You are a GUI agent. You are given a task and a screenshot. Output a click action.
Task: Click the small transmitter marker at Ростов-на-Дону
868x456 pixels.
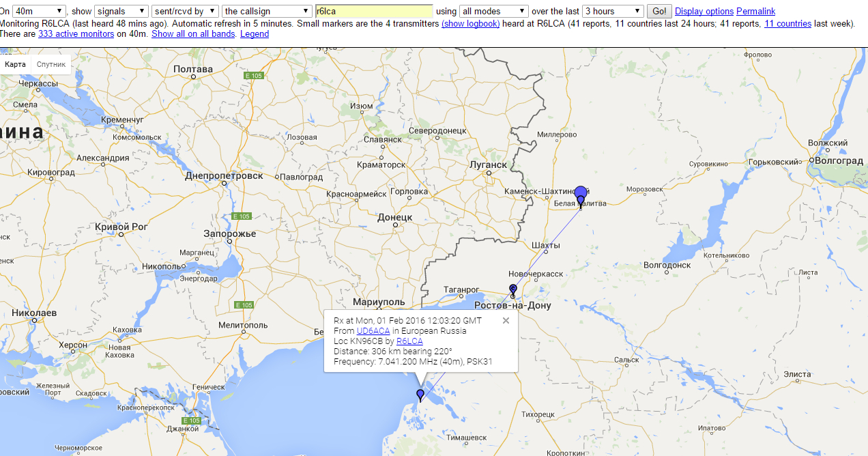(x=513, y=289)
